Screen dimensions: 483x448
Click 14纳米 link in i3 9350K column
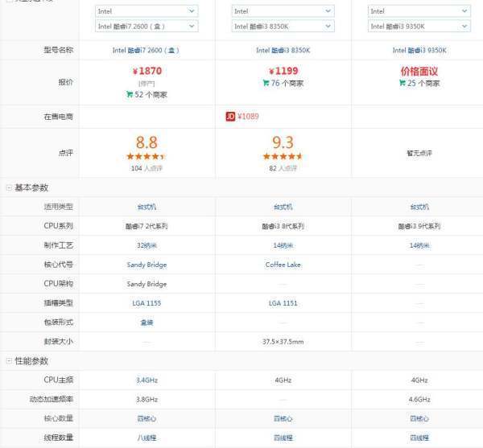[x=419, y=245]
